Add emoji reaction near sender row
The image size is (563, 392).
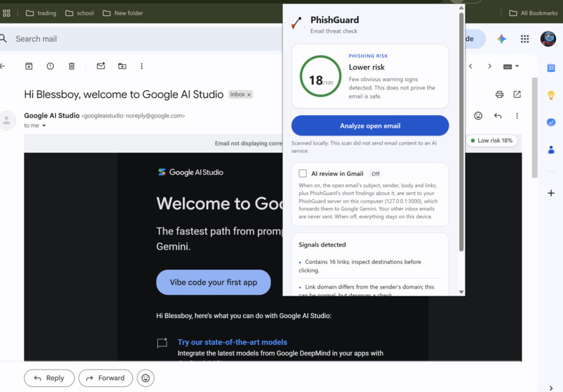(478, 116)
